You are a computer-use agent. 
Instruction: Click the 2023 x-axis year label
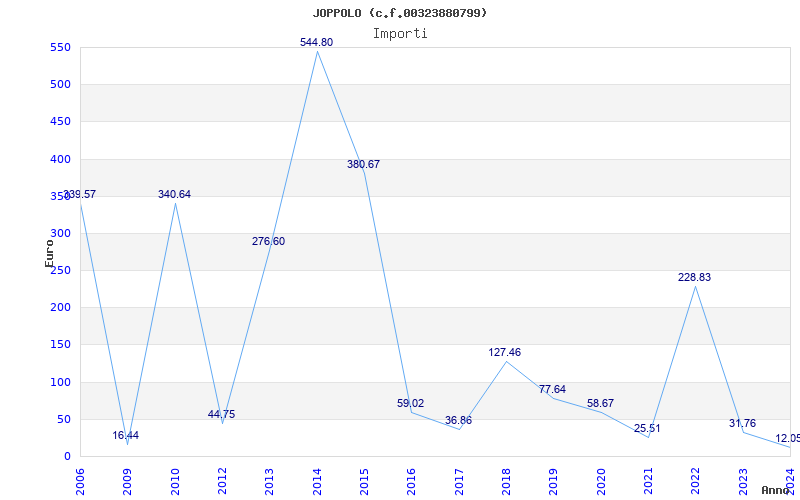pyautogui.click(x=743, y=482)
